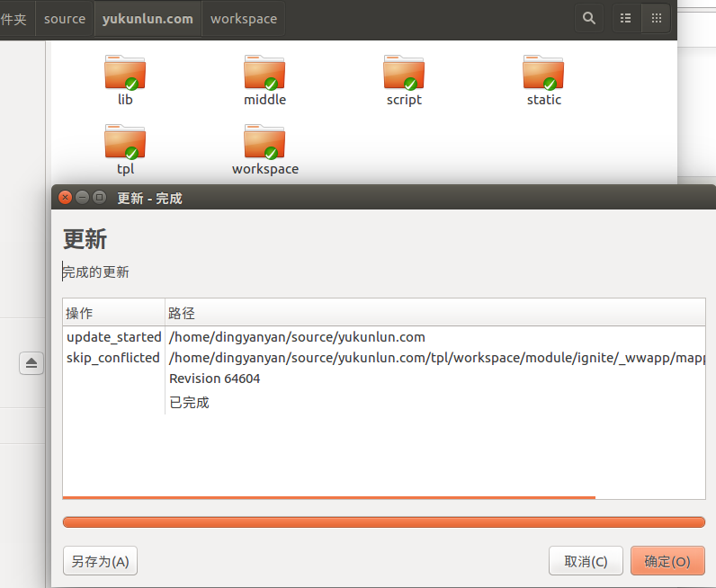
Task: Select yukunlun.com in the path bar
Action: click(x=148, y=19)
